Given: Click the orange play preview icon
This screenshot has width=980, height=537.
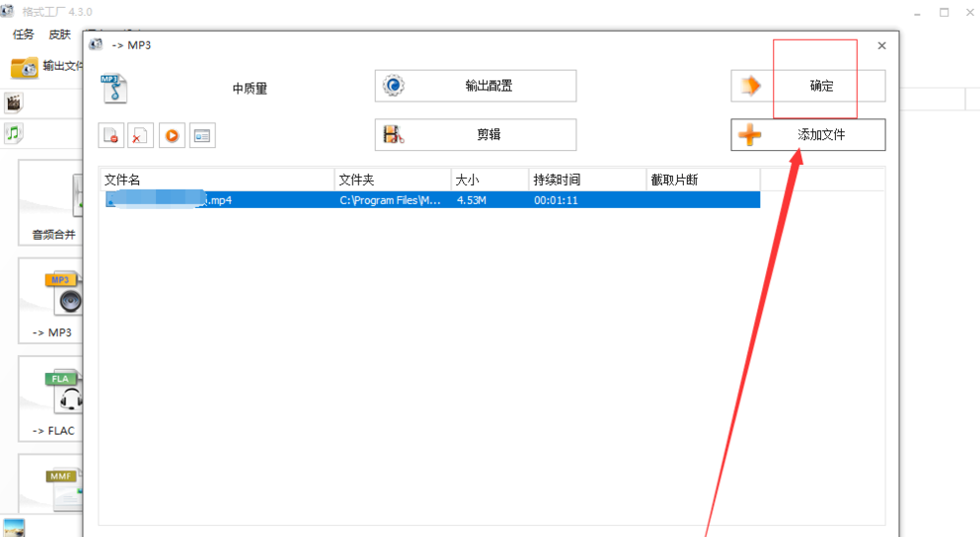Looking at the screenshot, I should (172, 135).
